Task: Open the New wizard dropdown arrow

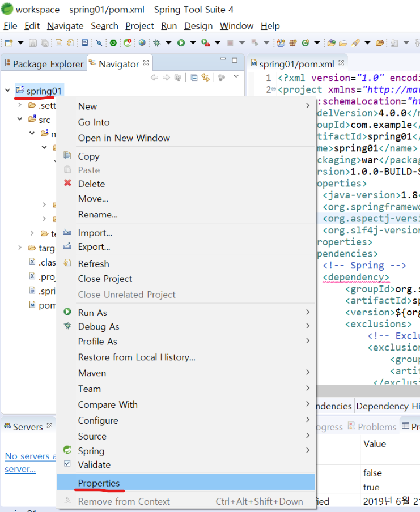Action: point(20,43)
